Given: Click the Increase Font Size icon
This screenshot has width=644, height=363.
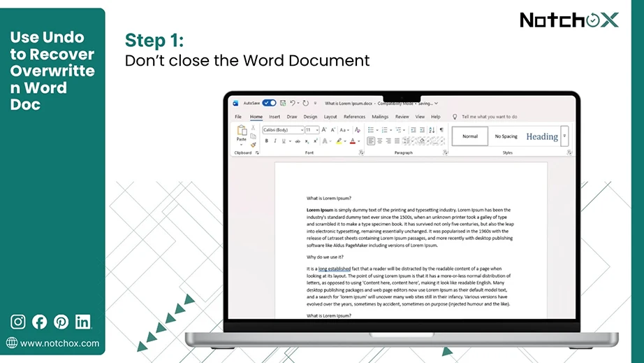Looking at the screenshot, I should pyautogui.click(x=324, y=130).
